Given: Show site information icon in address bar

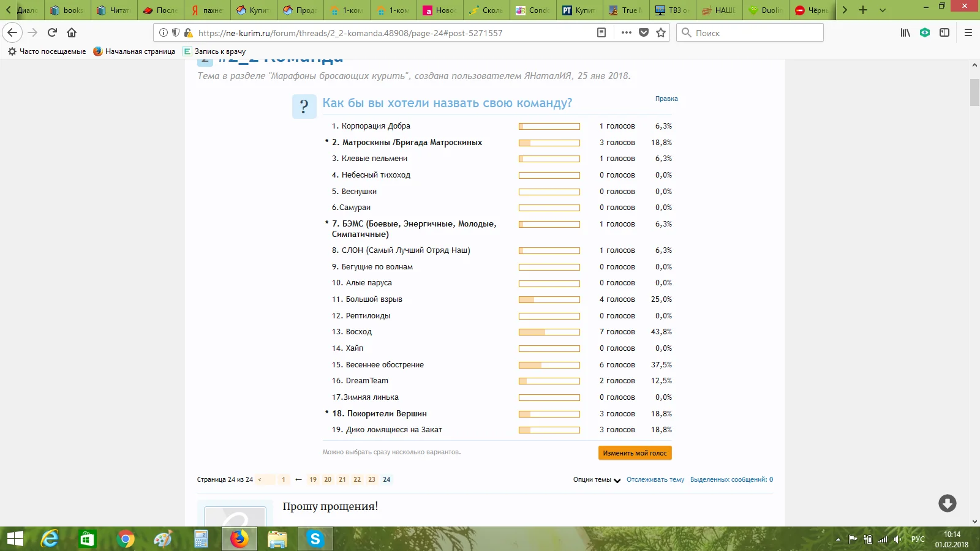Looking at the screenshot, I should (x=164, y=32).
